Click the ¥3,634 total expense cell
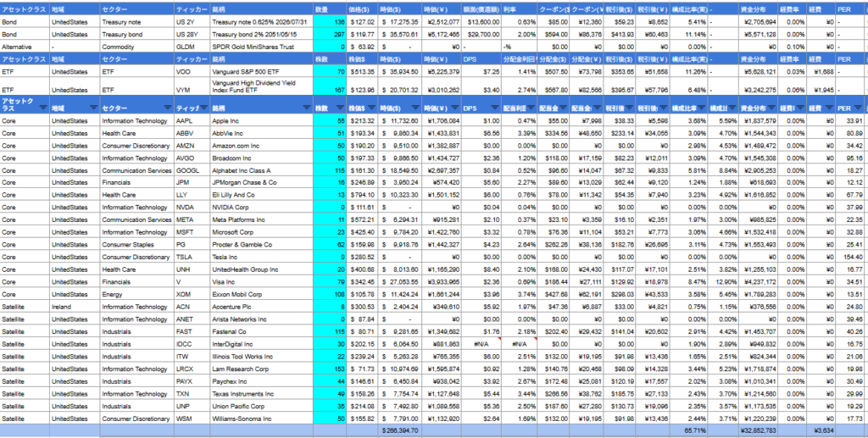 (x=821, y=430)
